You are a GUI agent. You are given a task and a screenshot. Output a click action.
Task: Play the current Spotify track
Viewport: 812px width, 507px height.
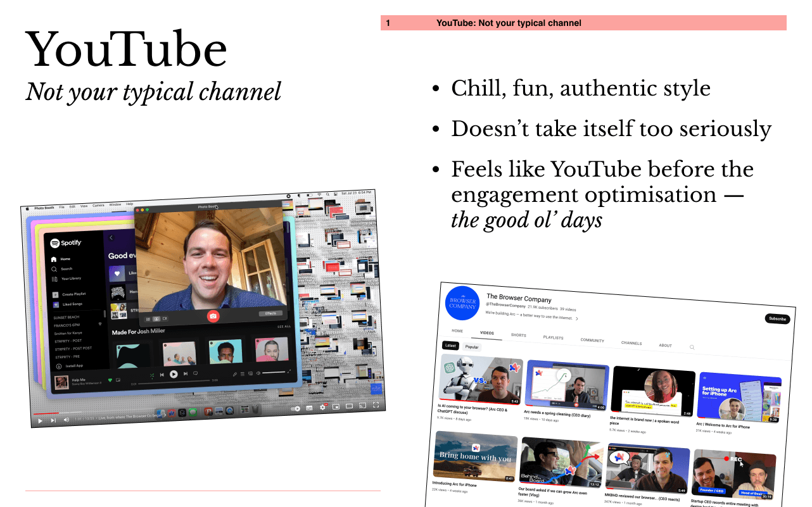point(174,374)
